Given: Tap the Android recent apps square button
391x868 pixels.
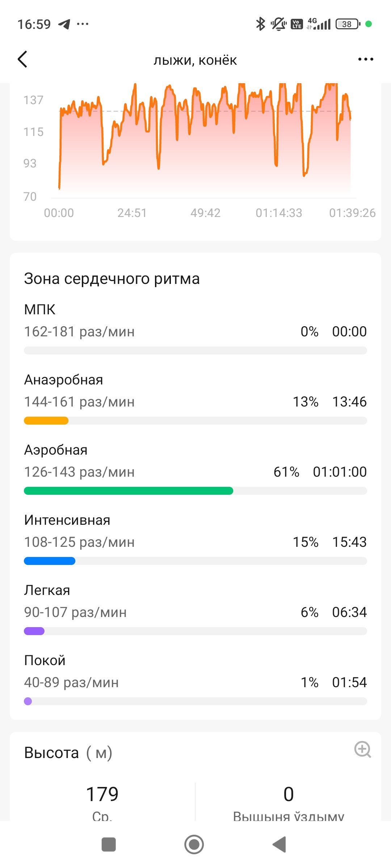Looking at the screenshot, I should 109,844.
